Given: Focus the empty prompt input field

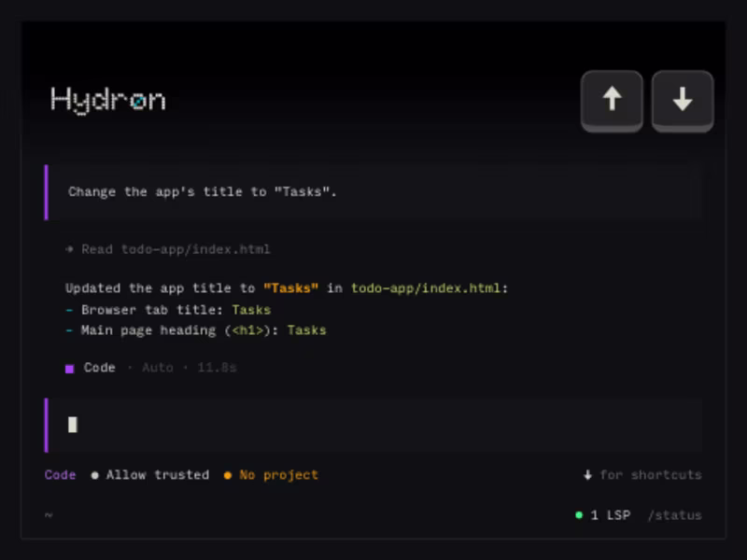Looking at the screenshot, I should tap(373, 425).
